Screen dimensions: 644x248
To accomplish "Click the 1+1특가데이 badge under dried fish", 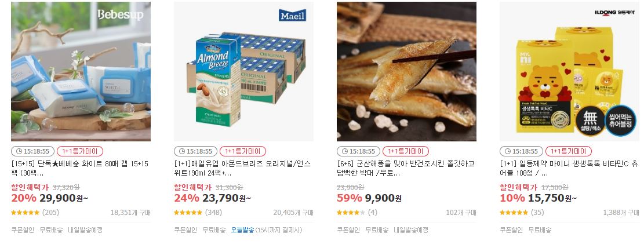I will pyautogui.click(x=406, y=151).
